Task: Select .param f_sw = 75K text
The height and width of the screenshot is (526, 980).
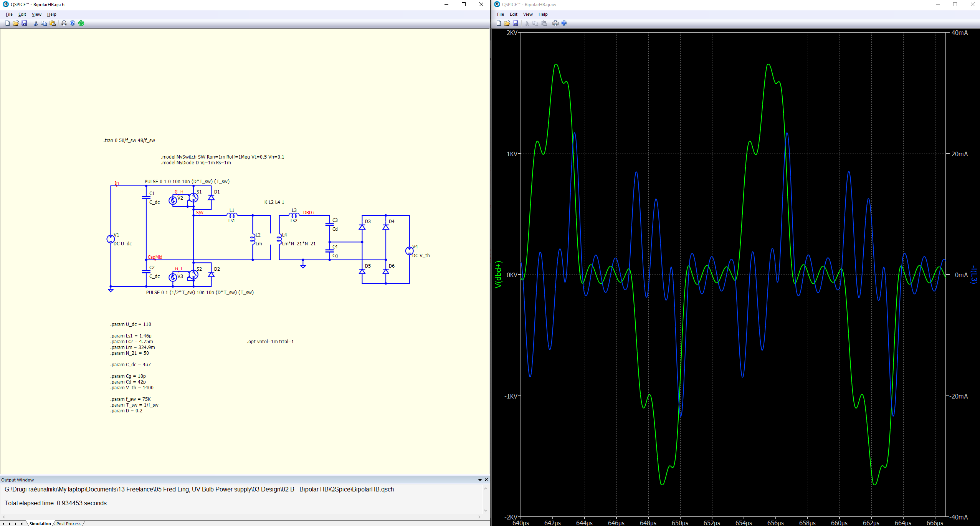Action: [131, 399]
